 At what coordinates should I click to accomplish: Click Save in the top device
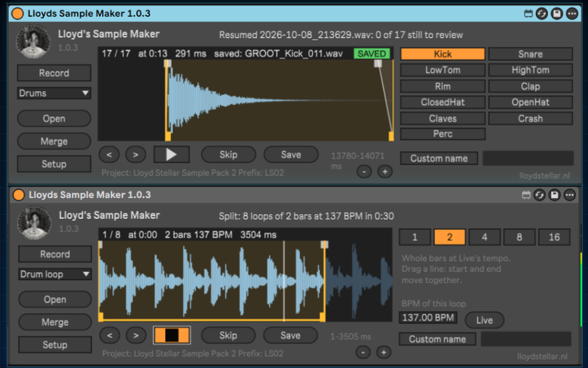[291, 155]
